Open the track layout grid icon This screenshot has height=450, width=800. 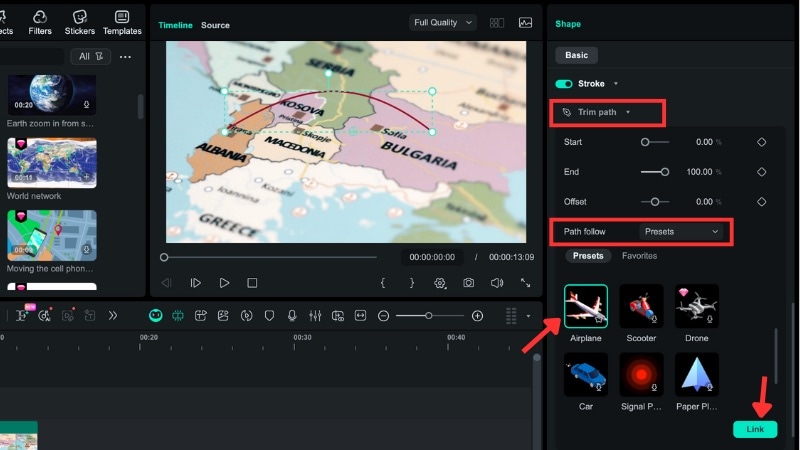click(511, 316)
